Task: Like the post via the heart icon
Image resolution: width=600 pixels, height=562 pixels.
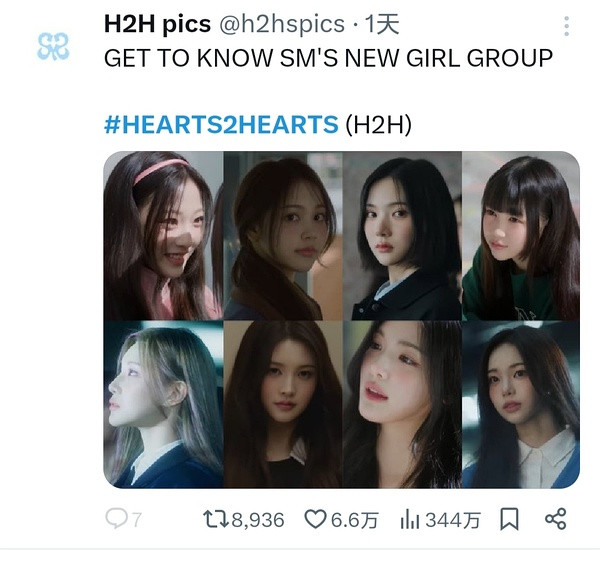Action: (315, 519)
